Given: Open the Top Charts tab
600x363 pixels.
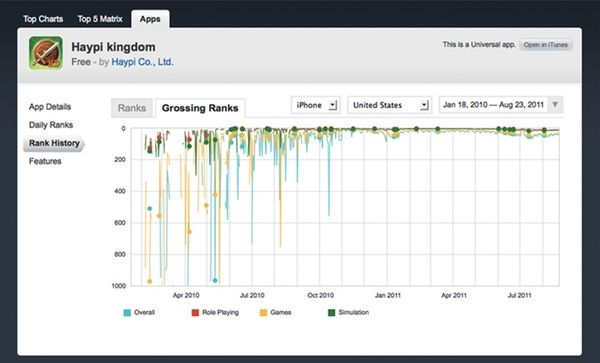Looking at the screenshot, I should coord(43,19).
